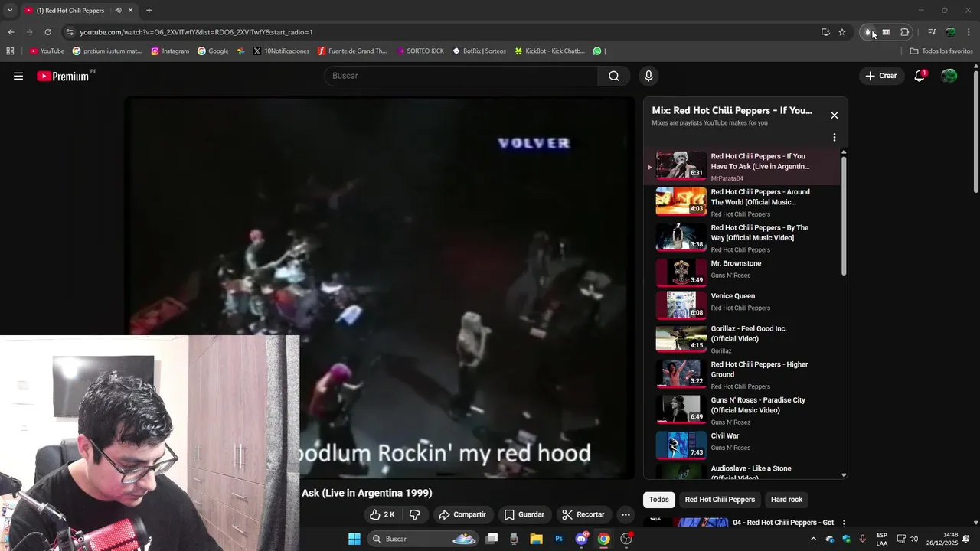Click the search magnifier button
The image size is (980, 551).
pyautogui.click(x=614, y=76)
